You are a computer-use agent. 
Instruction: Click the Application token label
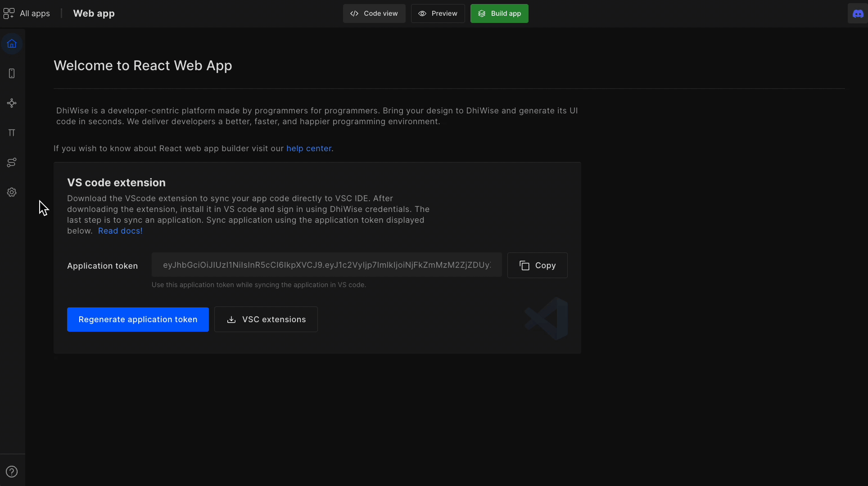click(x=102, y=266)
